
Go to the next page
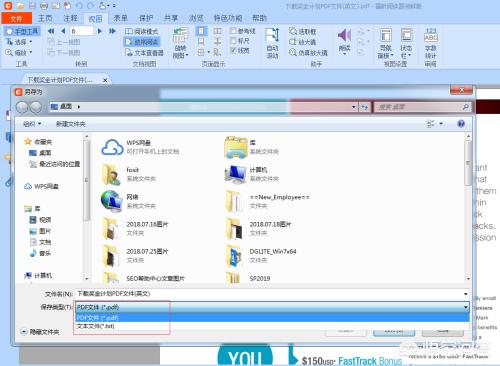pyautogui.click(x=99, y=31)
